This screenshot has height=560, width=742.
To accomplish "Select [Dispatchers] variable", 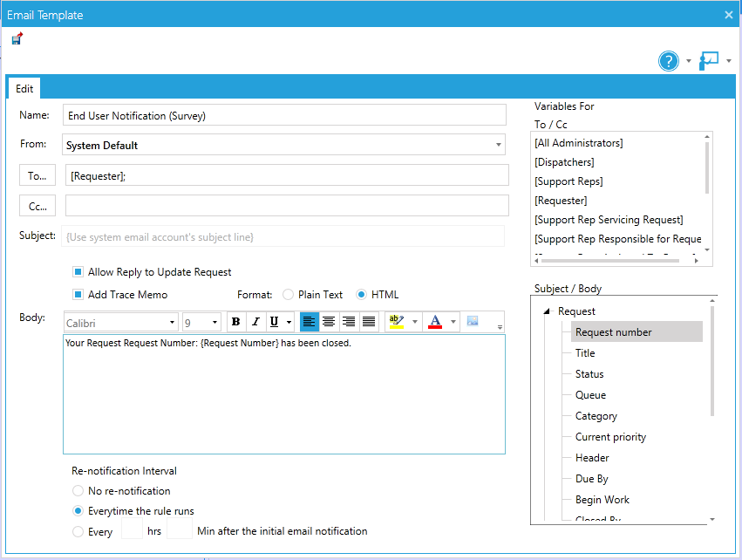I will pyautogui.click(x=564, y=162).
